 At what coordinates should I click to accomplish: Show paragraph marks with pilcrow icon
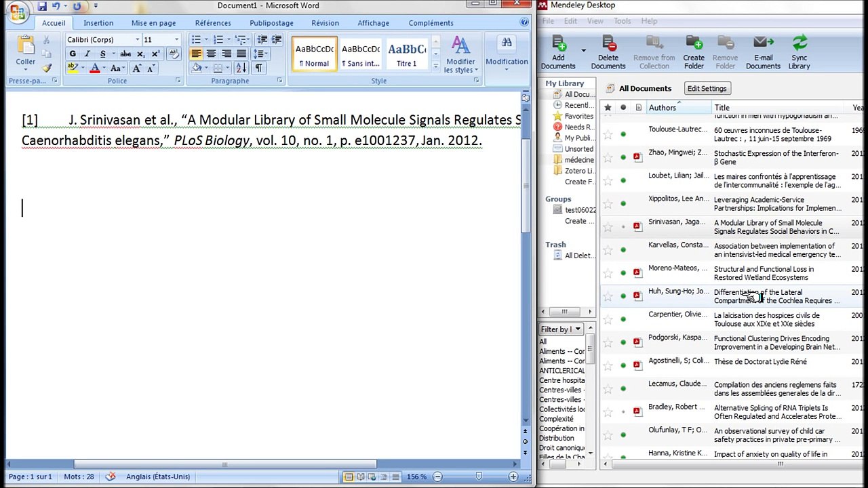tap(258, 68)
